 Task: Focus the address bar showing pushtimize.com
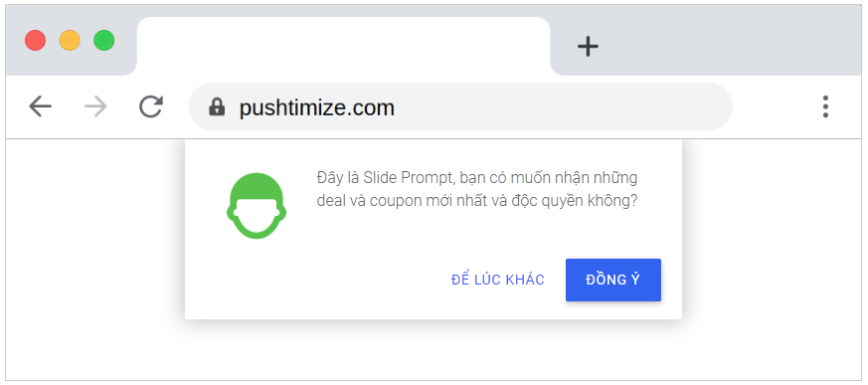[x=460, y=106]
